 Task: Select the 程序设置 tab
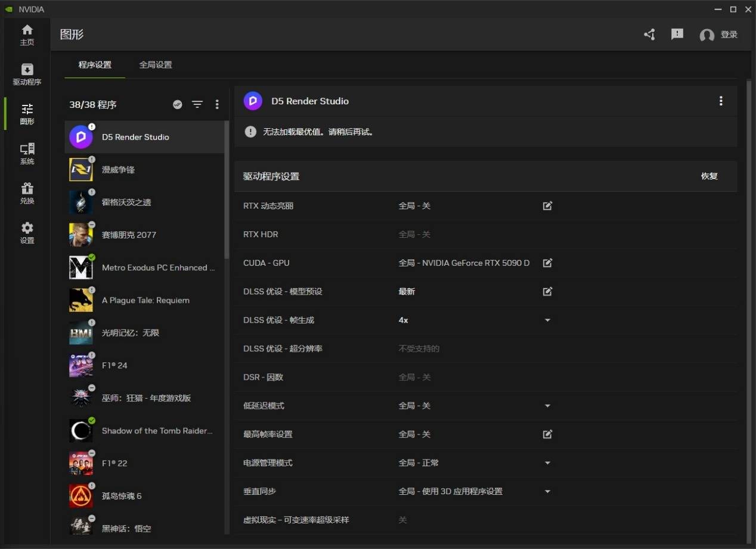pyautogui.click(x=95, y=65)
